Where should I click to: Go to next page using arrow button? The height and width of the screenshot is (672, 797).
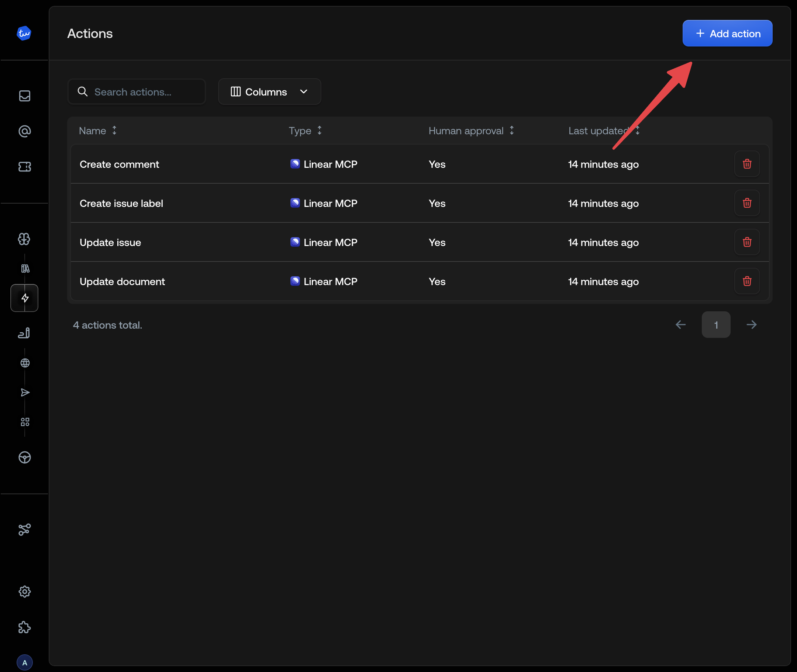click(x=751, y=325)
